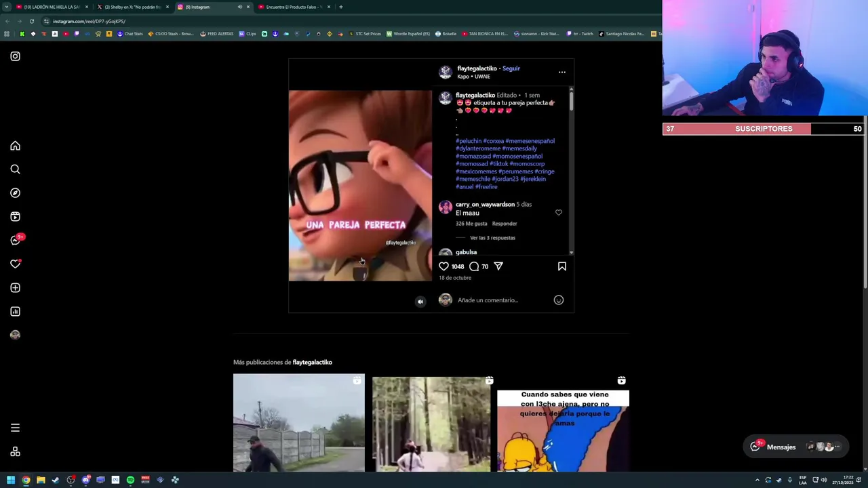Show hidden system tray icons

757,480
